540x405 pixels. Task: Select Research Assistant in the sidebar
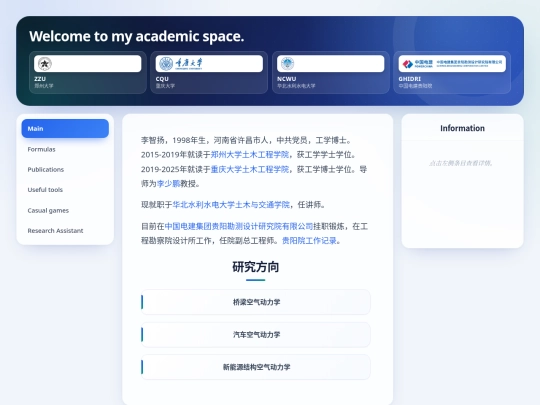(x=65, y=230)
